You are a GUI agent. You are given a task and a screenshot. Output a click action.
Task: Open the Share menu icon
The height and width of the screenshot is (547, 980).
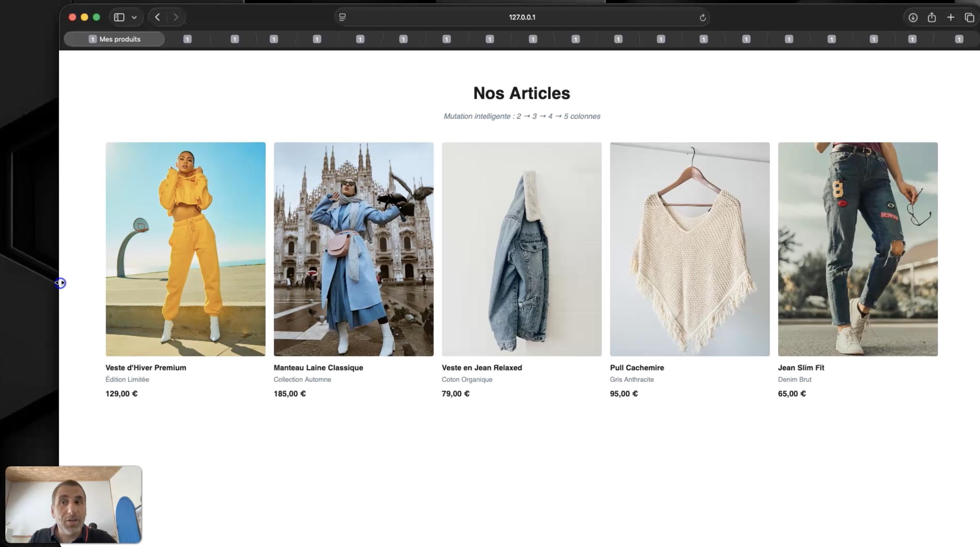coord(931,18)
